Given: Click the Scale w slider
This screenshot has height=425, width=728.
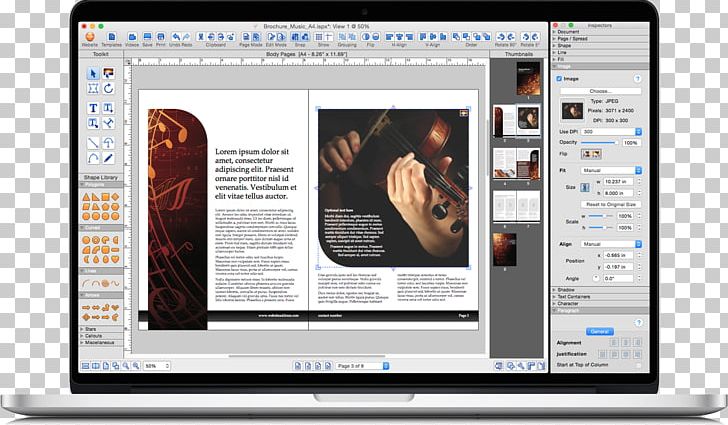Looking at the screenshot, I should (x=601, y=216).
